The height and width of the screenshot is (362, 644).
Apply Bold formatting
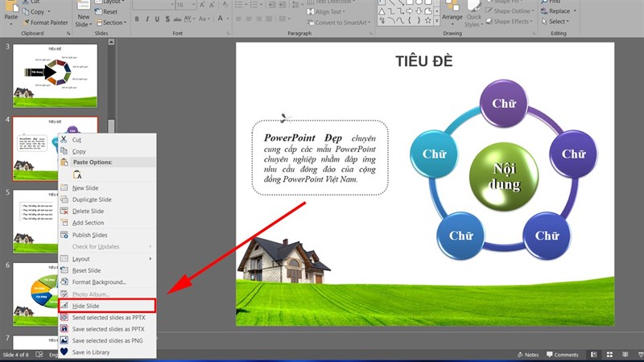(x=137, y=19)
